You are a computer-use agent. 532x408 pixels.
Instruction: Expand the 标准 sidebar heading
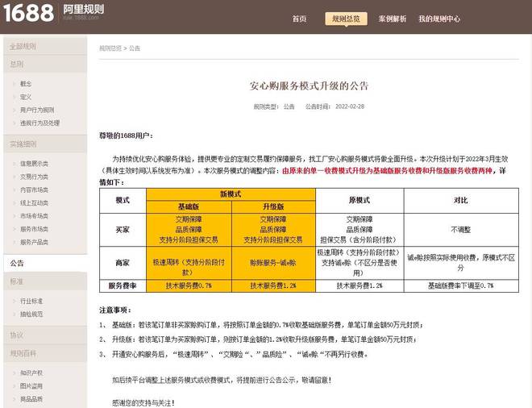pyautogui.click(x=45, y=281)
